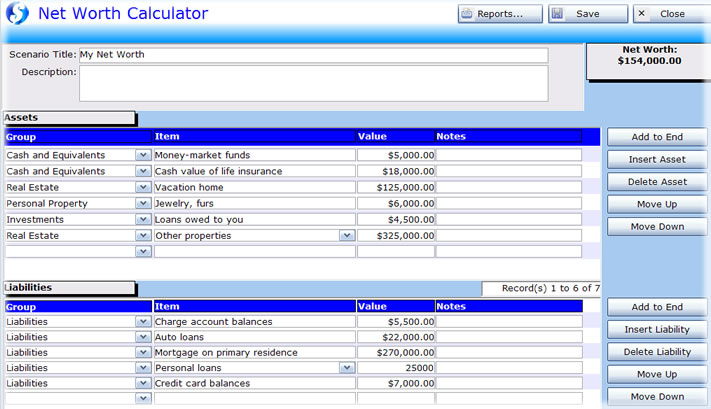Click the Notes field for Charge account balances
The height and width of the screenshot is (409, 711).
508,322
